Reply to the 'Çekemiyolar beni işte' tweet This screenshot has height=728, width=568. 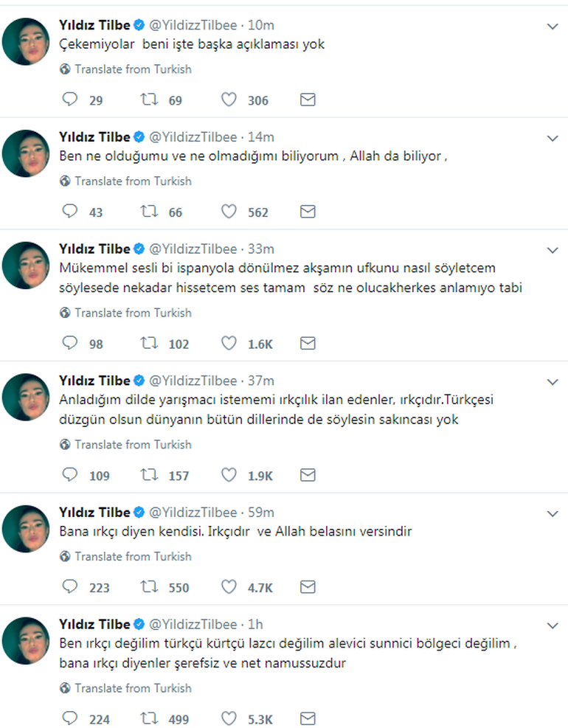coord(69,100)
